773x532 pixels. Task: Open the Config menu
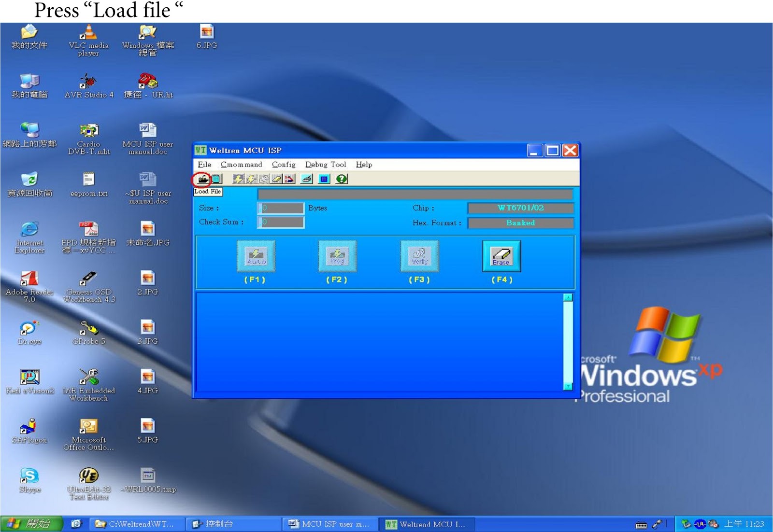(x=284, y=165)
